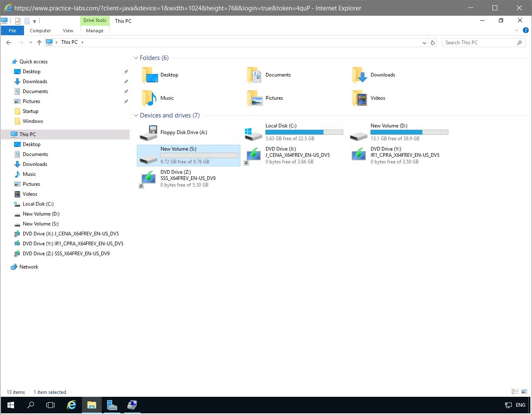Open the File menu tab
The image size is (532, 415).
pos(12,31)
